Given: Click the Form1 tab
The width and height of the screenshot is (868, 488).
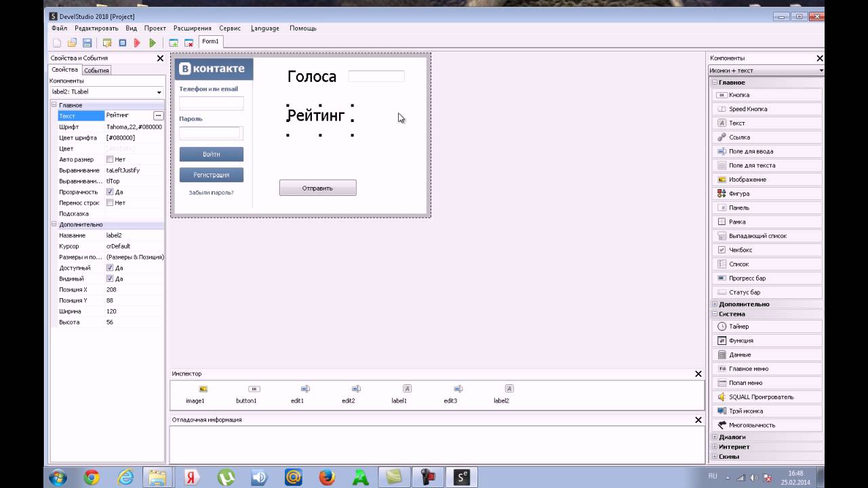Looking at the screenshot, I should click(210, 42).
